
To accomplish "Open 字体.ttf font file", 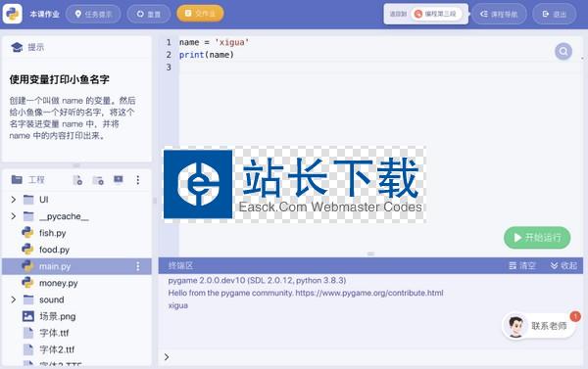I will coord(54,333).
